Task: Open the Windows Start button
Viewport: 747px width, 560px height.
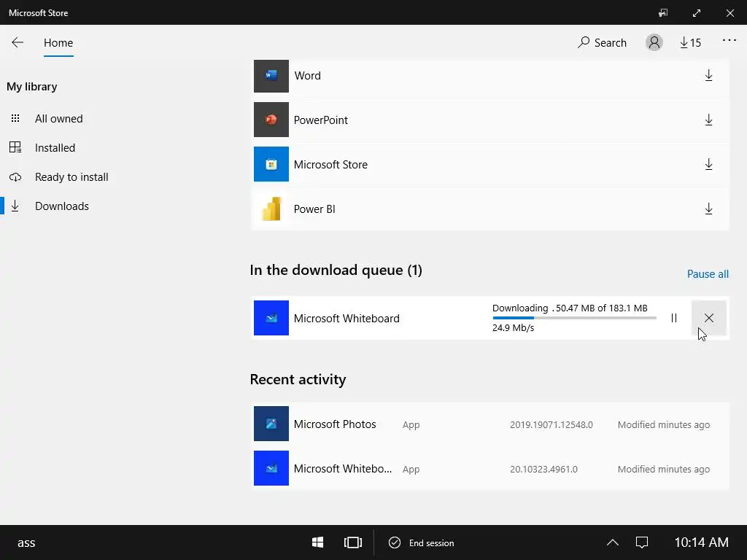Action: coord(318,542)
